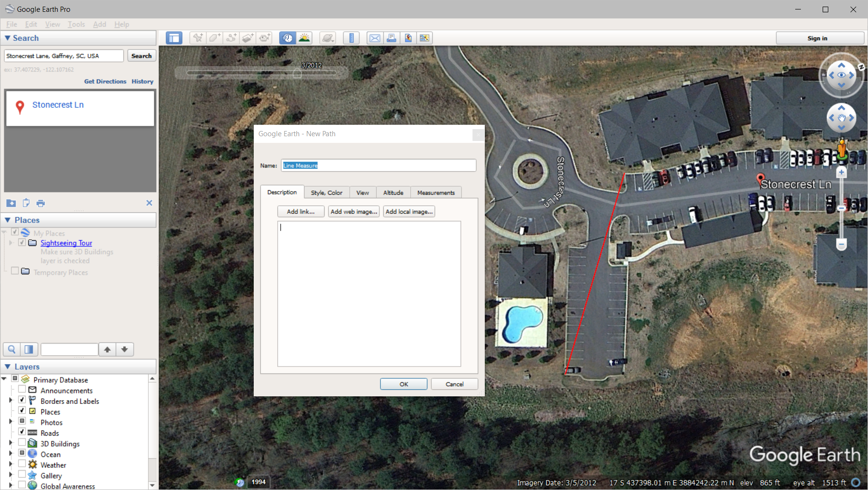Expand the Sightseeing Tour folder
Screen dimensions: 868x490
click(x=11, y=243)
